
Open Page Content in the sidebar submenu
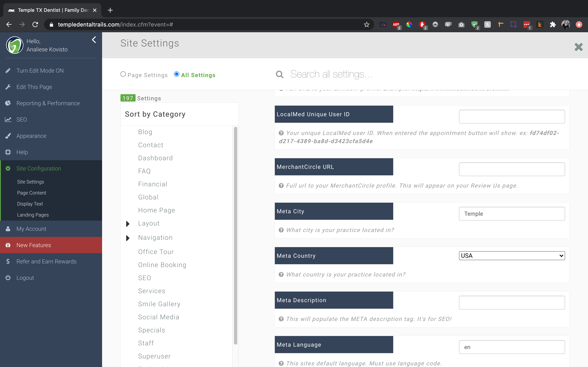32,193
